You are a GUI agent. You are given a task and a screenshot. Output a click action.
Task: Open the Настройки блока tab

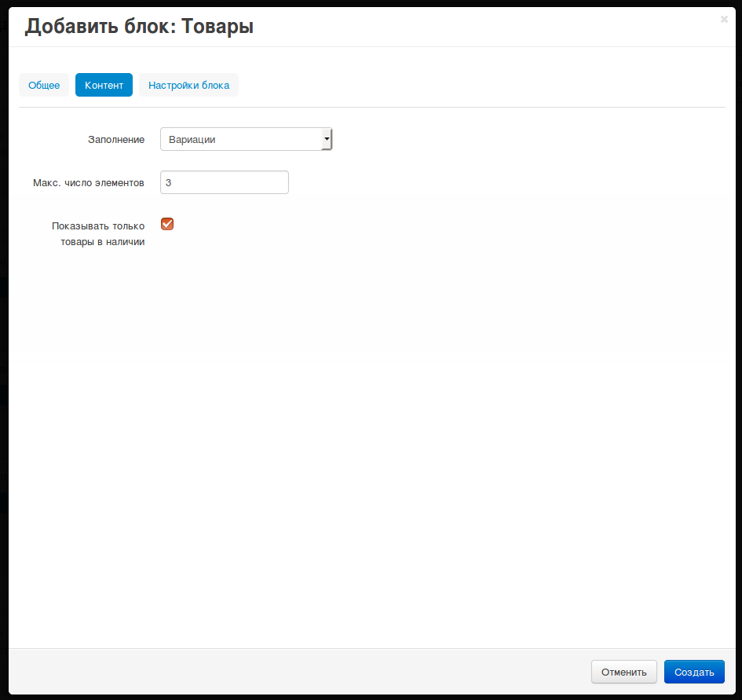click(x=188, y=85)
